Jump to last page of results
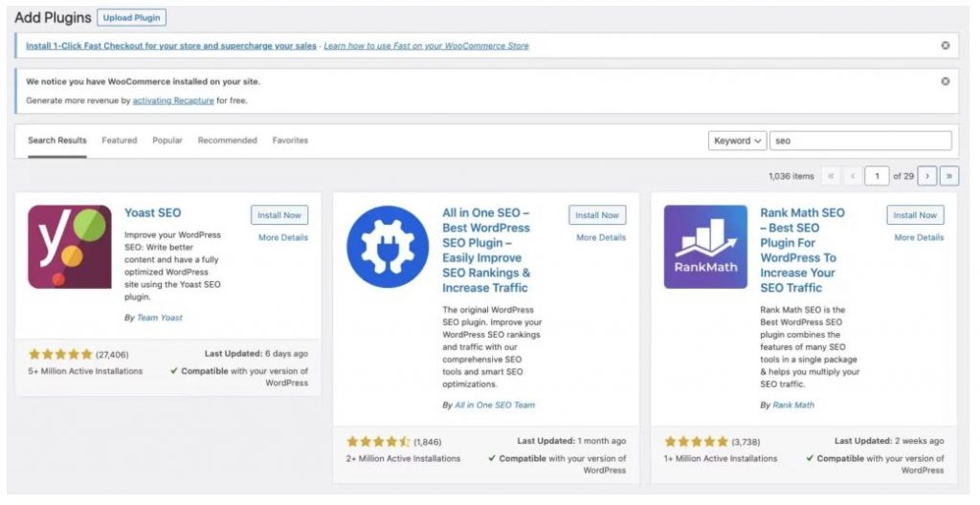 (x=948, y=176)
